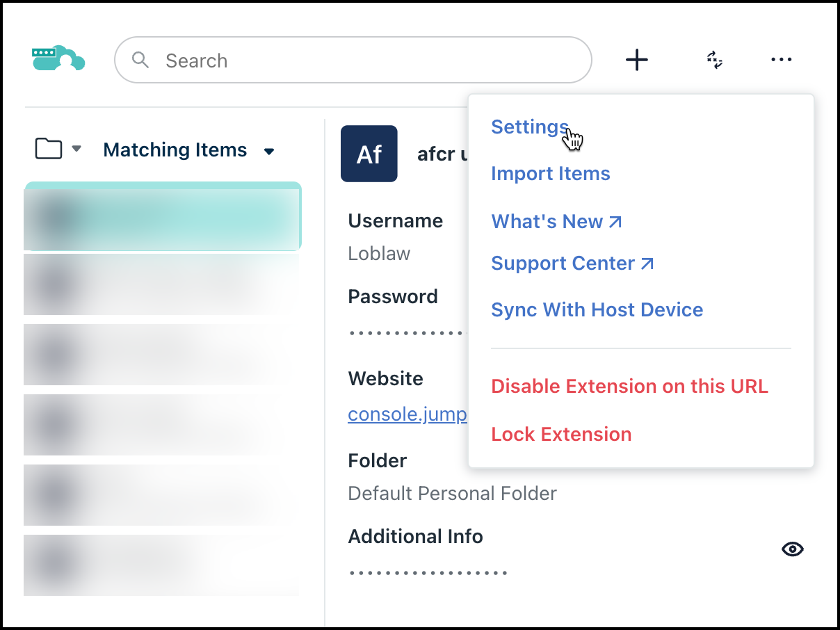Reveal Additional Info with eye icon
Viewport: 840px width, 630px height.
[792, 549]
